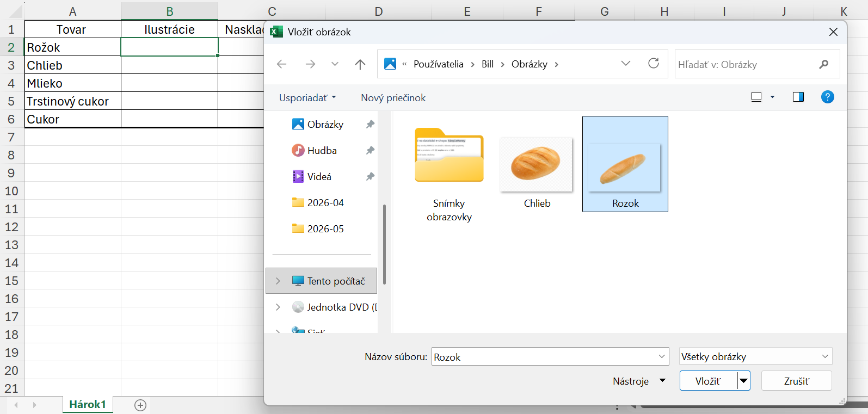Select cell A3 'Chlieb' in Excel
Screen dimensions: 868x414
pyautogui.click(x=72, y=65)
